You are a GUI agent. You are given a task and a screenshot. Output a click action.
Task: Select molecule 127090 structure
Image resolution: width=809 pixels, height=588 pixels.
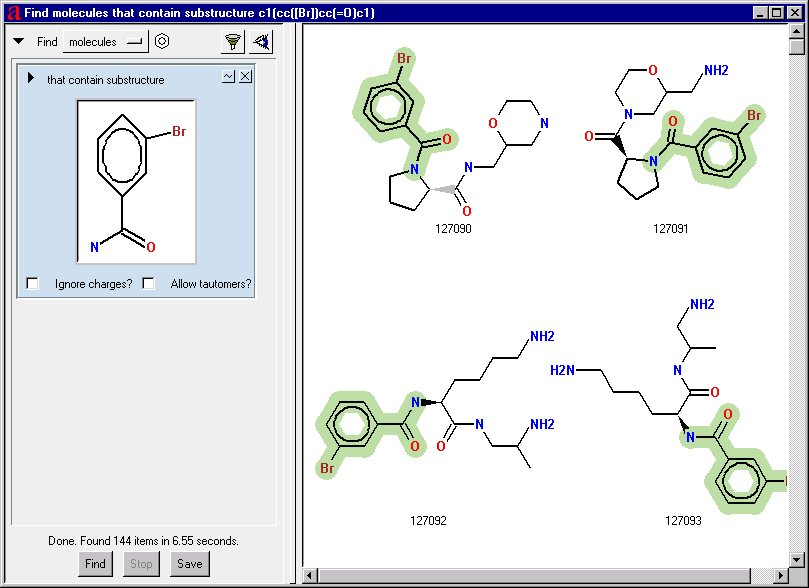coord(450,132)
